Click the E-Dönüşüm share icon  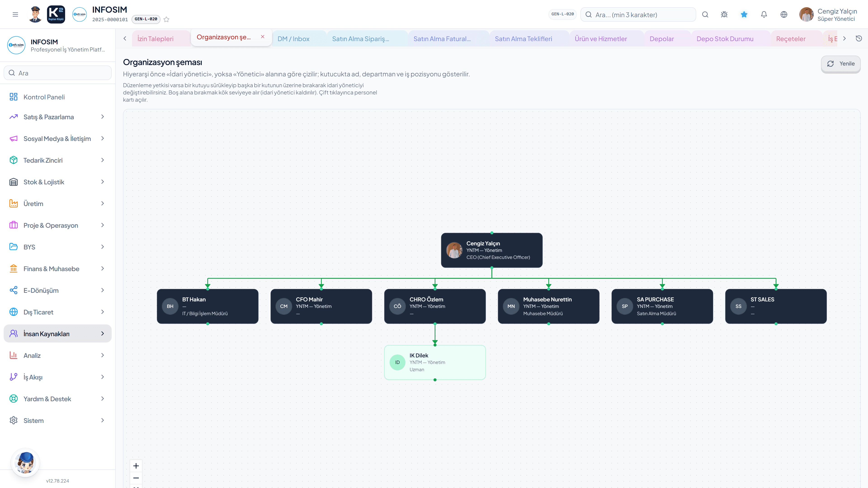coord(14,290)
